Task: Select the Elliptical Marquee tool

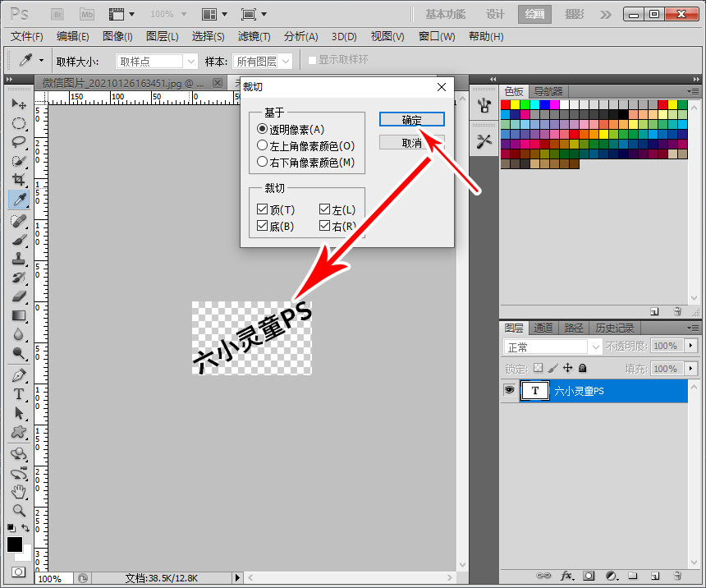Action: [18, 123]
